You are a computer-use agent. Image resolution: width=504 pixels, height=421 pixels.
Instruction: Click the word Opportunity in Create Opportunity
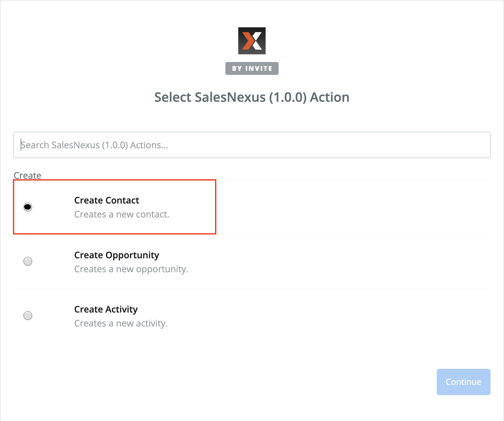(132, 255)
